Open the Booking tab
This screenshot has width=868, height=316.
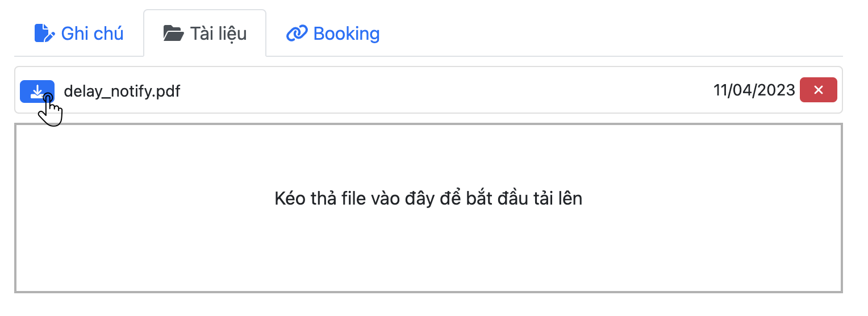pos(346,34)
